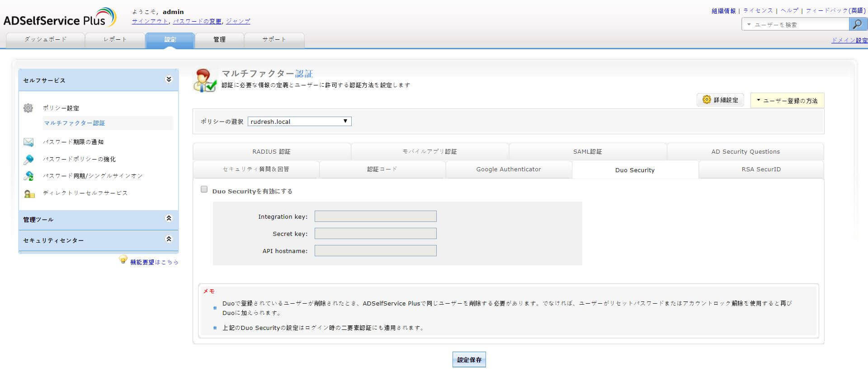The height and width of the screenshot is (376, 868).
Task: Click the 機能要望はこちら link
Action: point(154,262)
